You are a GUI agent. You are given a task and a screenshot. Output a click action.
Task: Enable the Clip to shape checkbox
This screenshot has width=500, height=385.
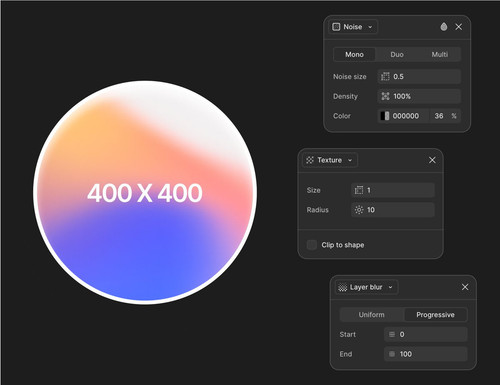(312, 245)
